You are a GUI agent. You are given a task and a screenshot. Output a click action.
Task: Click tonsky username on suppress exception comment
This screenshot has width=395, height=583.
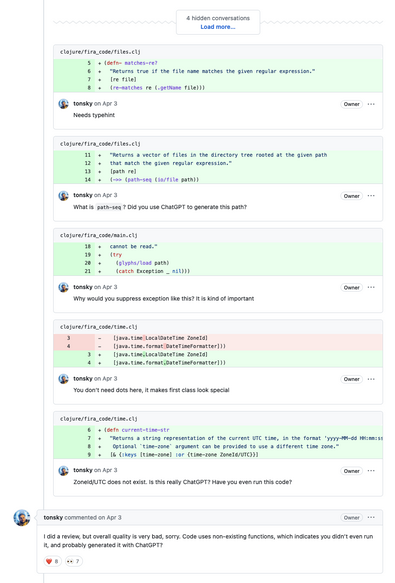click(x=83, y=287)
